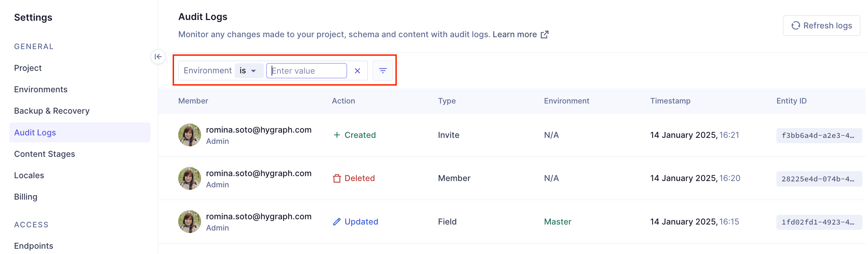Clear the Environment filter with X icon
This screenshot has width=868, height=254.
click(357, 71)
